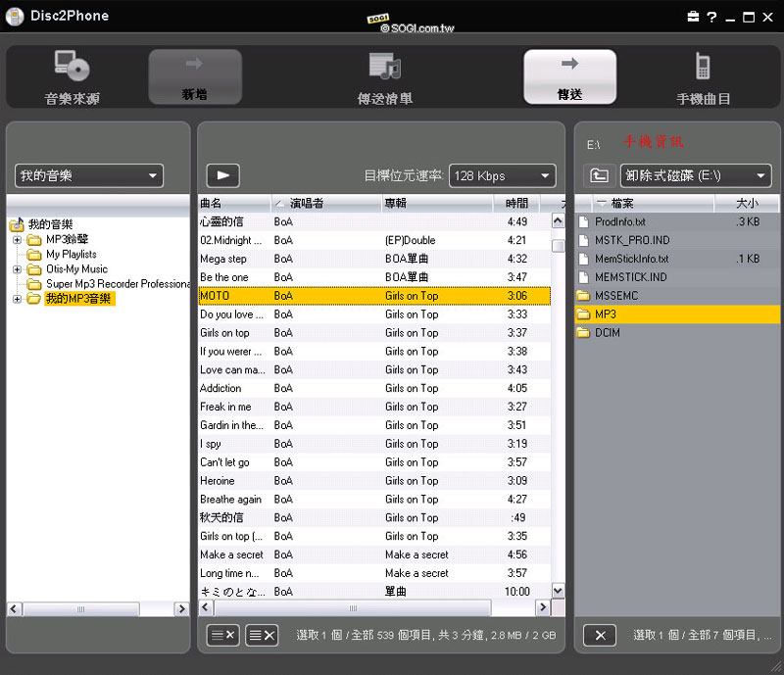The height and width of the screenshot is (675, 784).
Task: Select the song Freak in me
Action: [374, 407]
